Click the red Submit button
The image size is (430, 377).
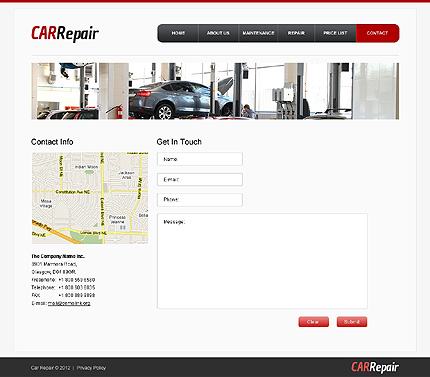pyautogui.click(x=352, y=322)
